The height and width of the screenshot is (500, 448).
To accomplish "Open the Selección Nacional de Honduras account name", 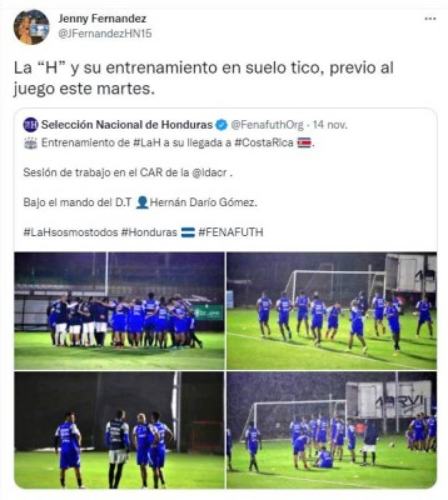I will (x=127, y=124).
